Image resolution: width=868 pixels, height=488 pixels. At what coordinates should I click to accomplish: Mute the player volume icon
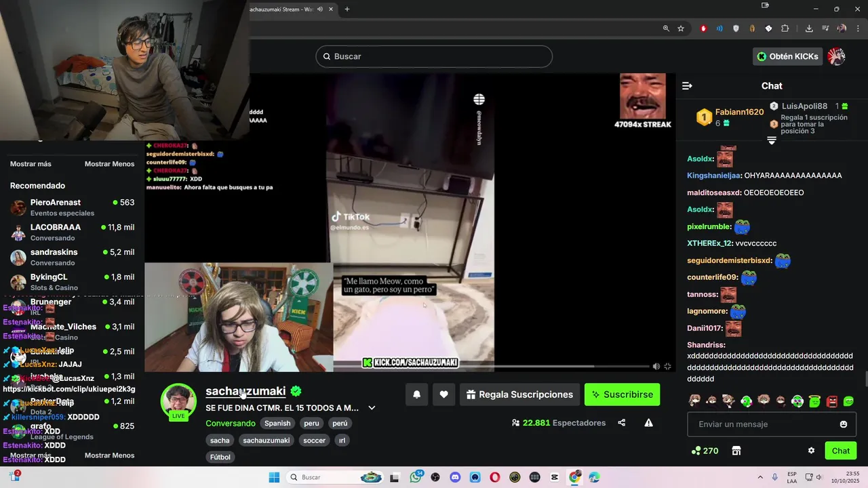(x=656, y=366)
